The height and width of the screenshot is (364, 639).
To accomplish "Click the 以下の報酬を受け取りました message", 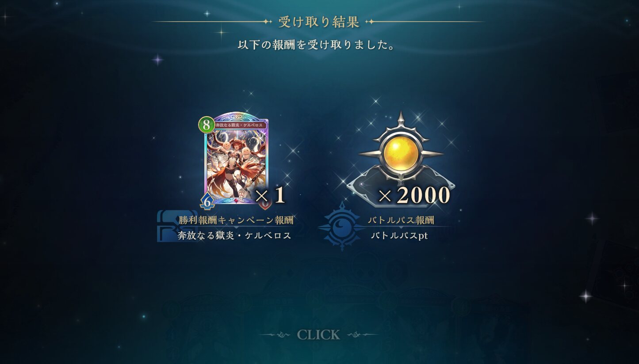I will 317,45.
